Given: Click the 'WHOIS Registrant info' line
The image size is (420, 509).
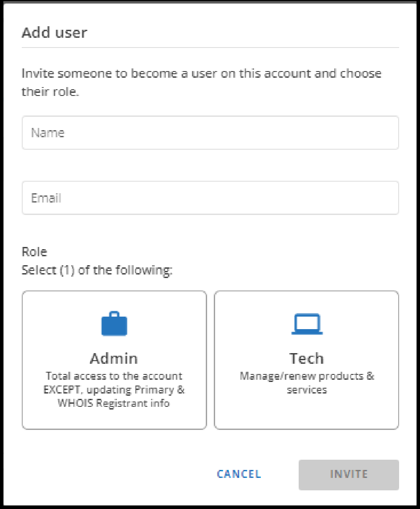Looking at the screenshot, I should tap(114, 404).
